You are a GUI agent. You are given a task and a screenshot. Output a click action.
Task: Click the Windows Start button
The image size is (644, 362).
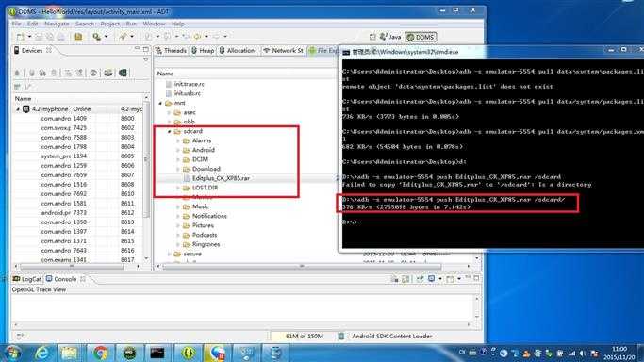(12, 353)
